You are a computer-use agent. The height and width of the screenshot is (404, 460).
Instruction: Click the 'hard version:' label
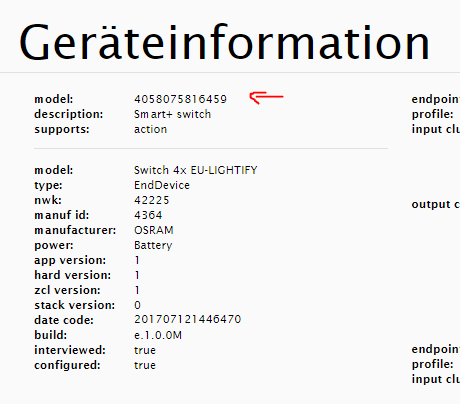coord(73,275)
